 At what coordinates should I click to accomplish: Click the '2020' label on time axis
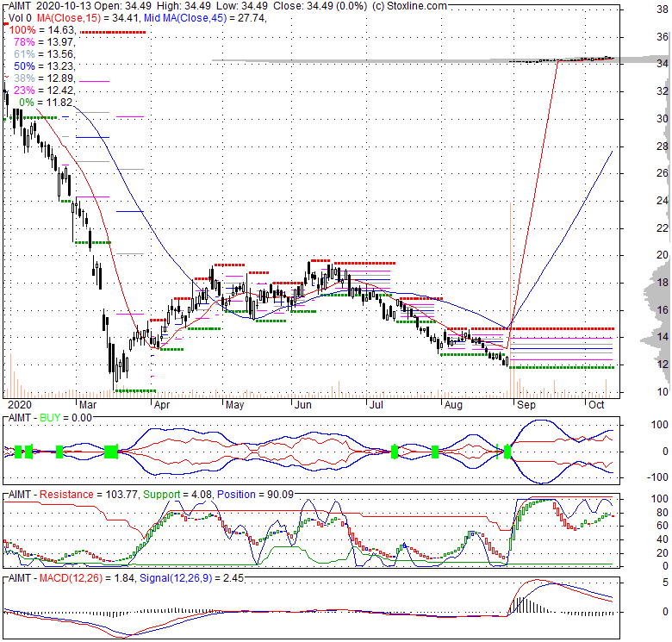tap(20, 404)
